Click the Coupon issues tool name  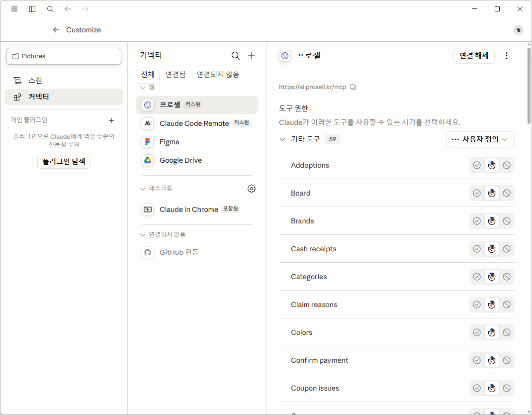point(315,388)
